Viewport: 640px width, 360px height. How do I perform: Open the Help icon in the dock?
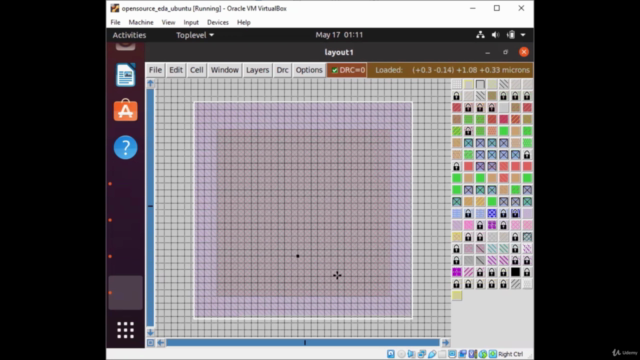[125, 147]
